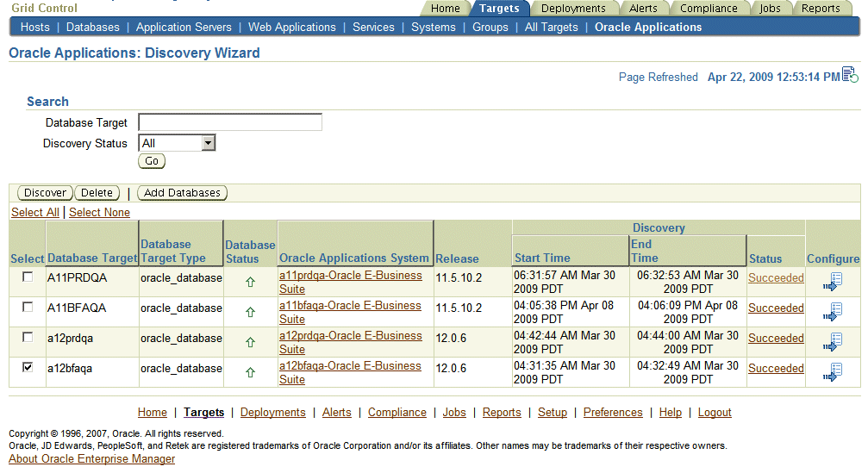Image resolution: width=868 pixels, height=473 pixels.
Task: Click the page refresh icon
Action: [850, 75]
